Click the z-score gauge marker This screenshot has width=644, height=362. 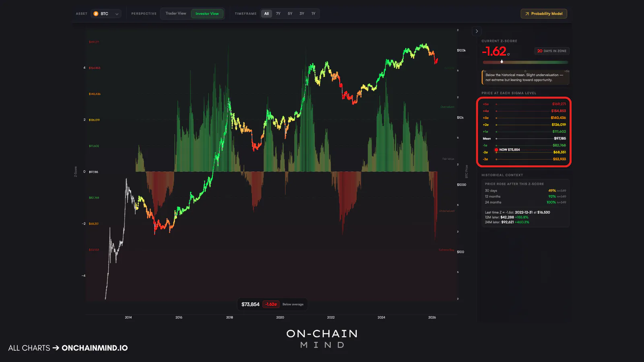coord(502,62)
